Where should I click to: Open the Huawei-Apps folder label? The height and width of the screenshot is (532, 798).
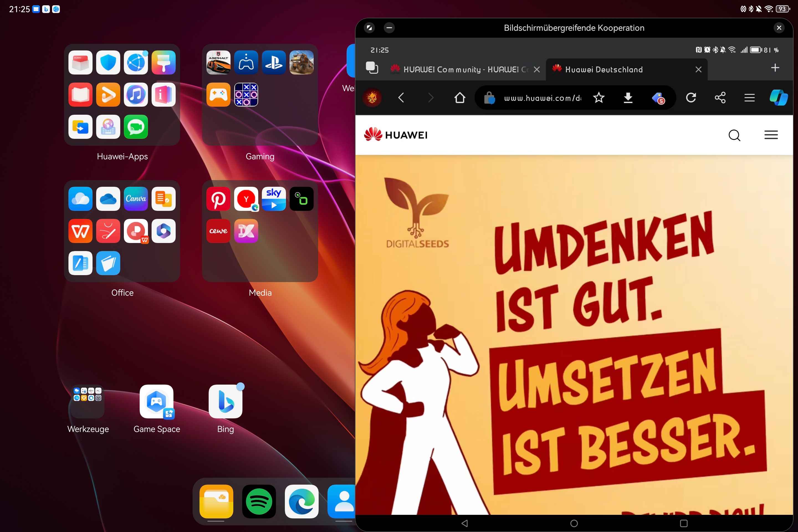[122, 156]
